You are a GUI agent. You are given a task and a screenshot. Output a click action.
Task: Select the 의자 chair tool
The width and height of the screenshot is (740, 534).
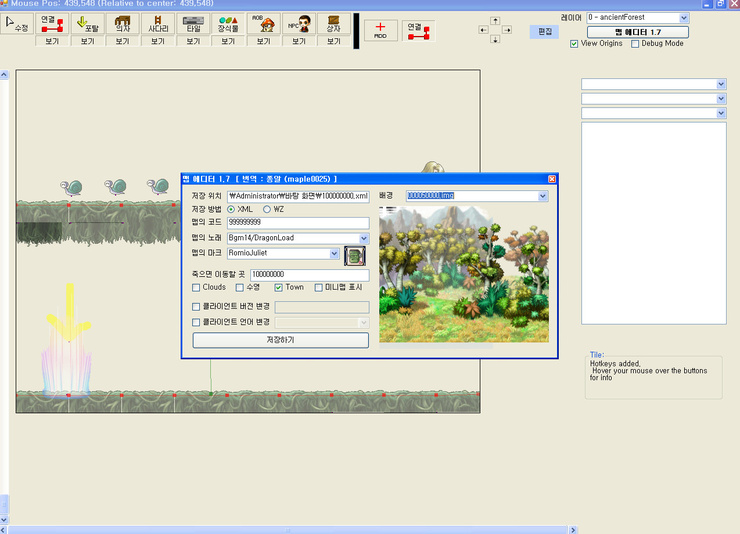[x=123, y=24]
